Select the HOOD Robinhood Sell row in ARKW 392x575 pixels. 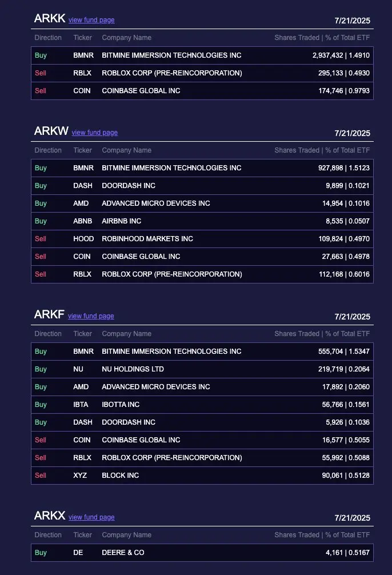(x=202, y=238)
